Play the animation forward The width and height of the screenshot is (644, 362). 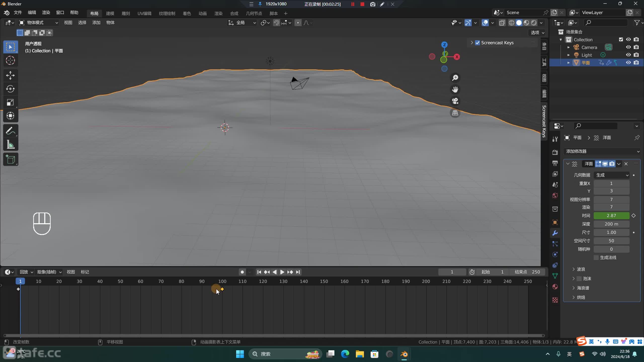pos(282,272)
